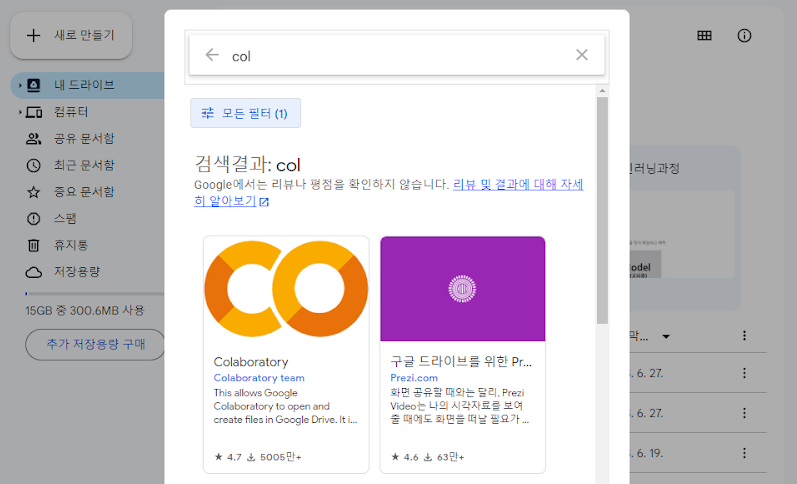Click the plus icon in 새로 만들기
This screenshot has width=797, height=484.
(x=34, y=36)
